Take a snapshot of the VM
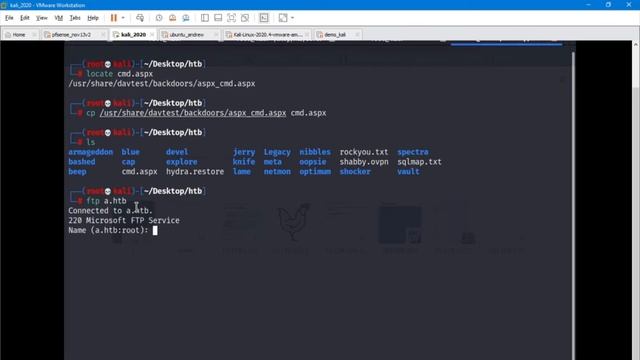 click(x=159, y=18)
